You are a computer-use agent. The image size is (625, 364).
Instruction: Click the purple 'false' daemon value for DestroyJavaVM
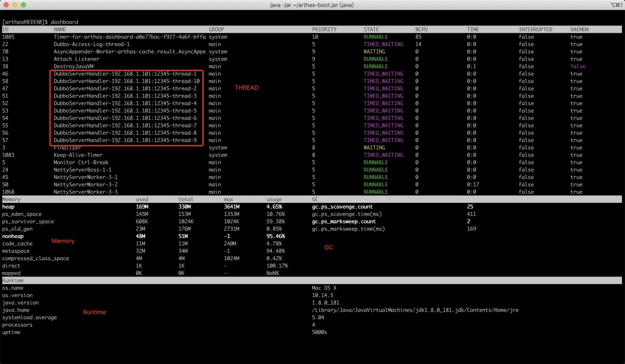578,66
